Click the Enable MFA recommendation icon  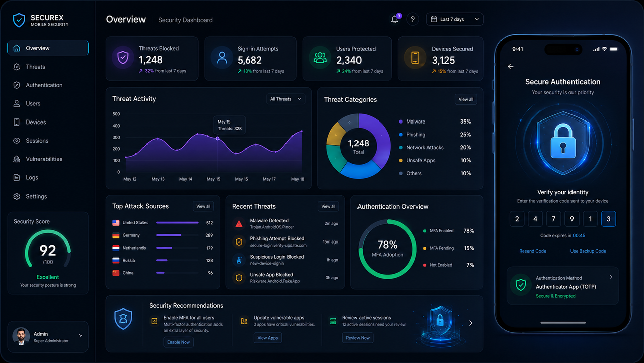tap(155, 321)
